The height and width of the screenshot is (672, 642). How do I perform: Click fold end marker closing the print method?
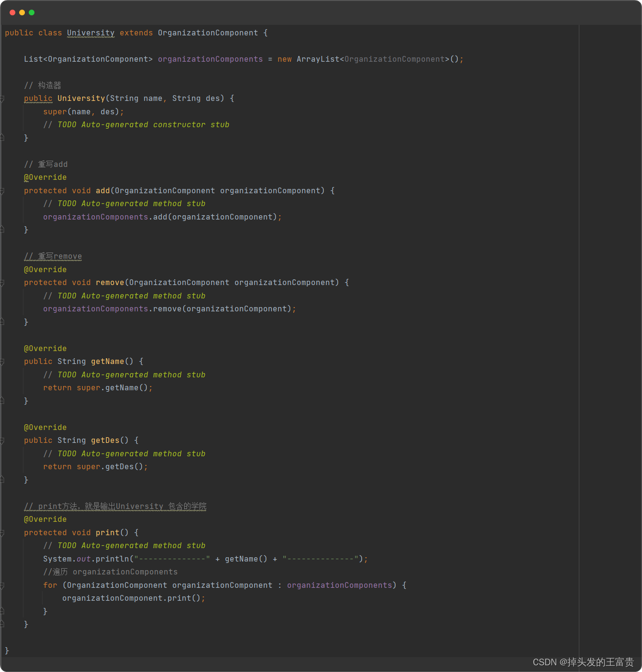(2, 624)
